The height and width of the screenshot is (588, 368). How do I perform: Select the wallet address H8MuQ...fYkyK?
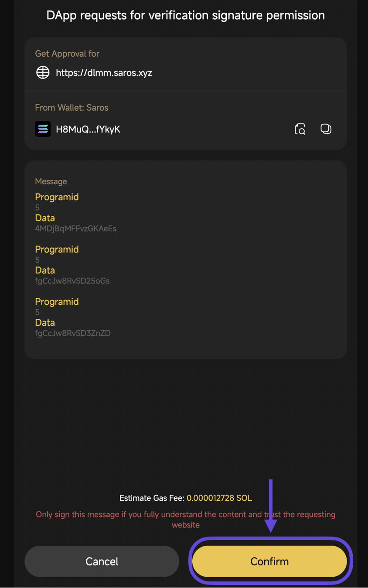pos(88,130)
